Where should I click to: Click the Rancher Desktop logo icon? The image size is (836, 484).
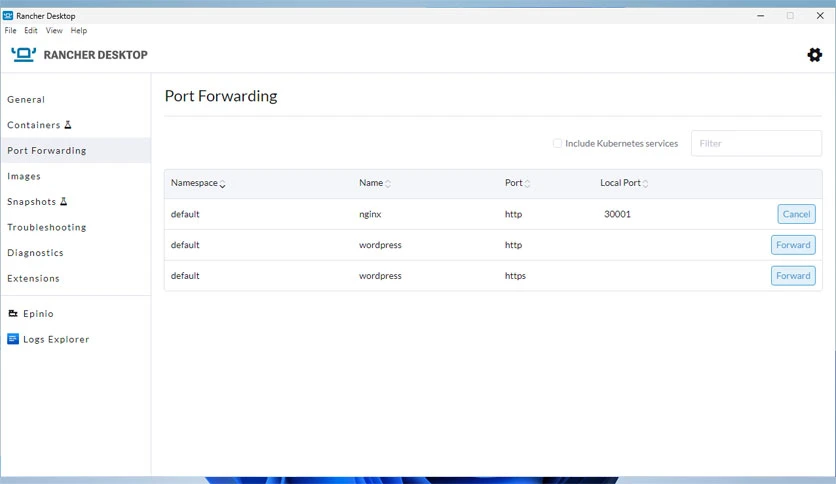tap(23, 54)
